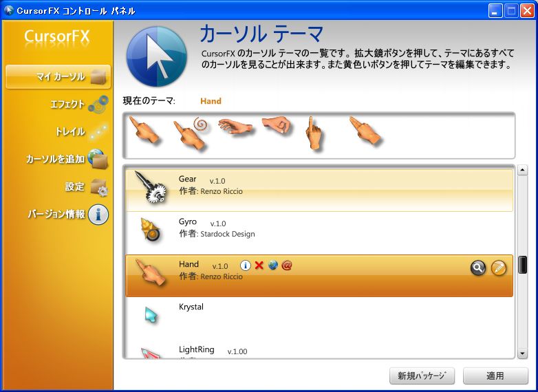Email the Hand theme author via @ icon
Screen dimensions: 538x392
click(286, 265)
